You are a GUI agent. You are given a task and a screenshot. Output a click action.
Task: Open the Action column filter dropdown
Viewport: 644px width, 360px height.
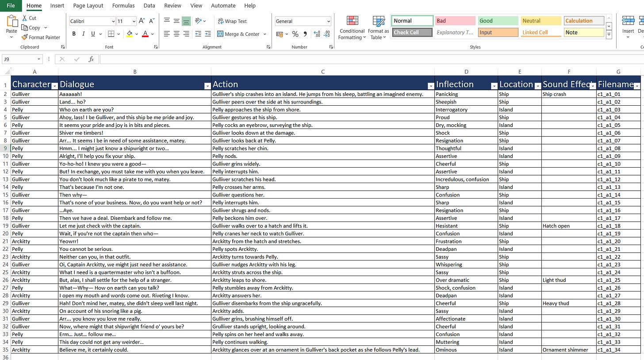coord(431,86)
